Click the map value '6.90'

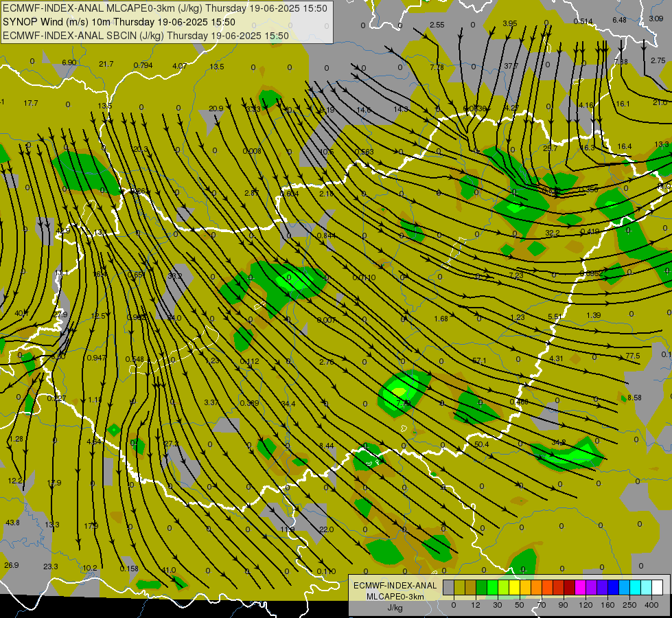coord(69,62)
